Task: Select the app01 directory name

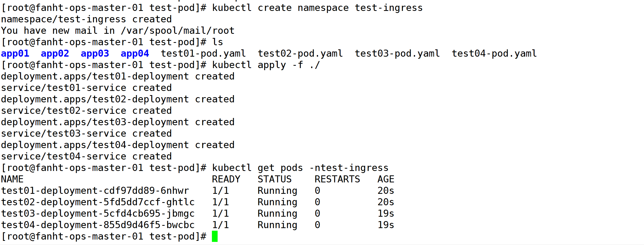Action: [x=15, y=54]
